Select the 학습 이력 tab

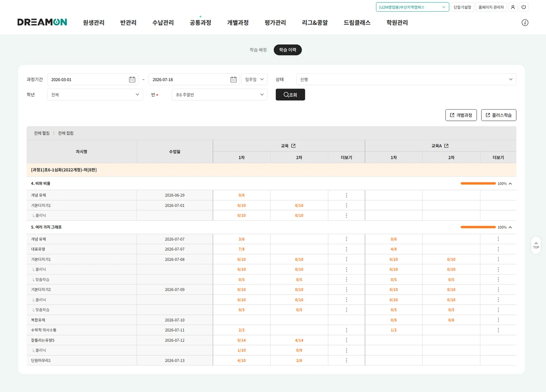click(x=288, y=50)
